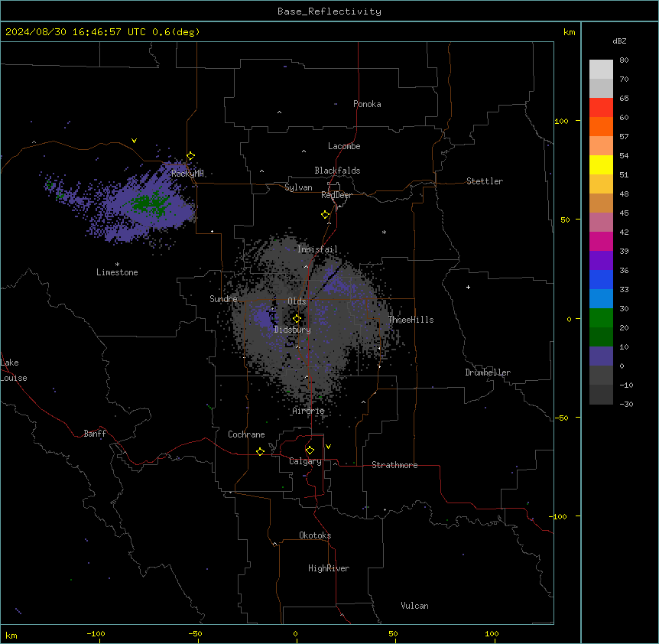The height and width of the screenshot is (644, 659).
Task: Click the Sundre label
Action: click(x=223, y=299)
